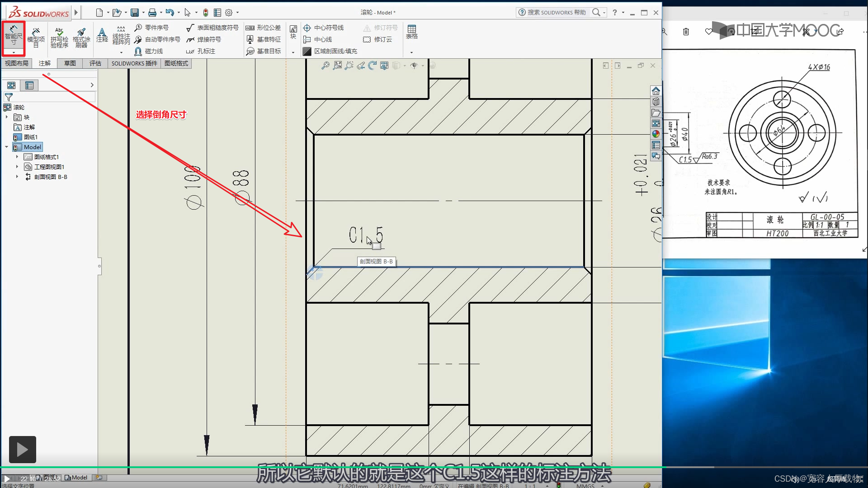Click the Zoom to Fit icon
Viewport: 868px width, 488px height.
click(325, 66)
